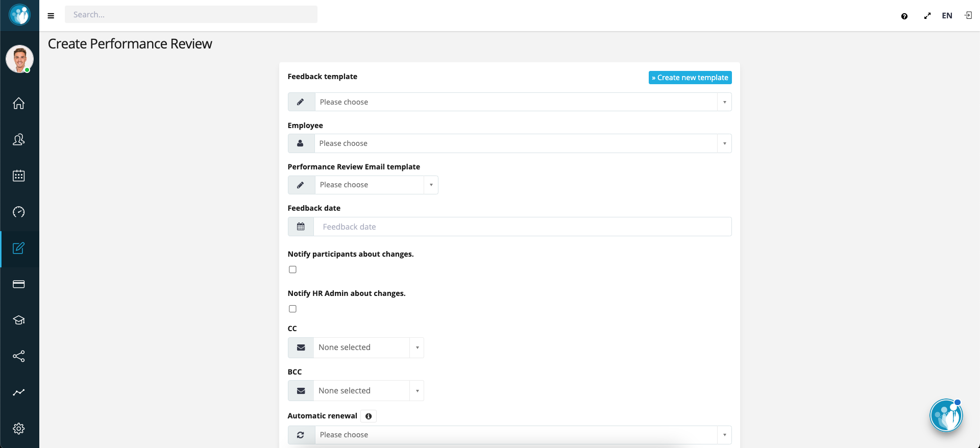980x448 pixels.
Task: Click the Automatic renewal info icon
Action: coord(368,416)
